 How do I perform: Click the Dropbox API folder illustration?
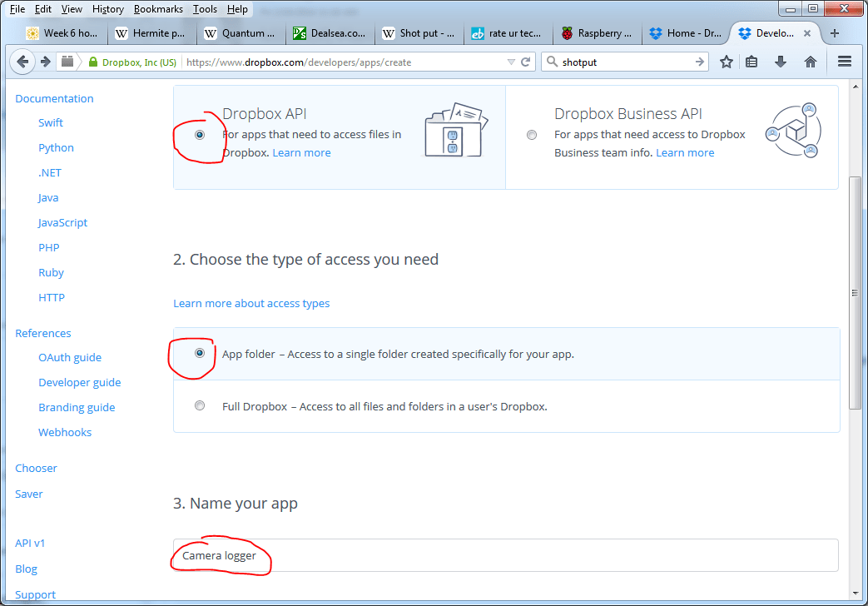[456, 130]
